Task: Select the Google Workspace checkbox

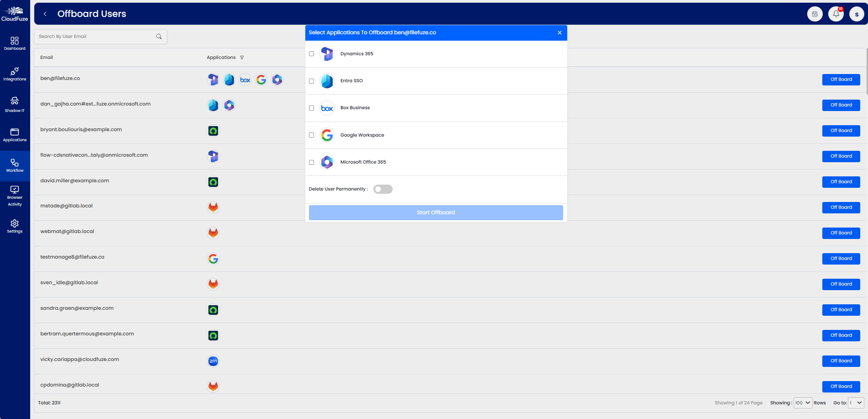Action: coord(311,135)
